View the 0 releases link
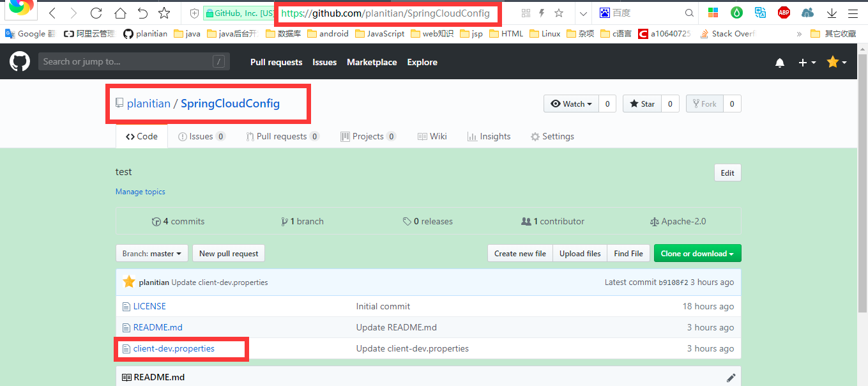 pyautogui.click(x=428, y=221)
